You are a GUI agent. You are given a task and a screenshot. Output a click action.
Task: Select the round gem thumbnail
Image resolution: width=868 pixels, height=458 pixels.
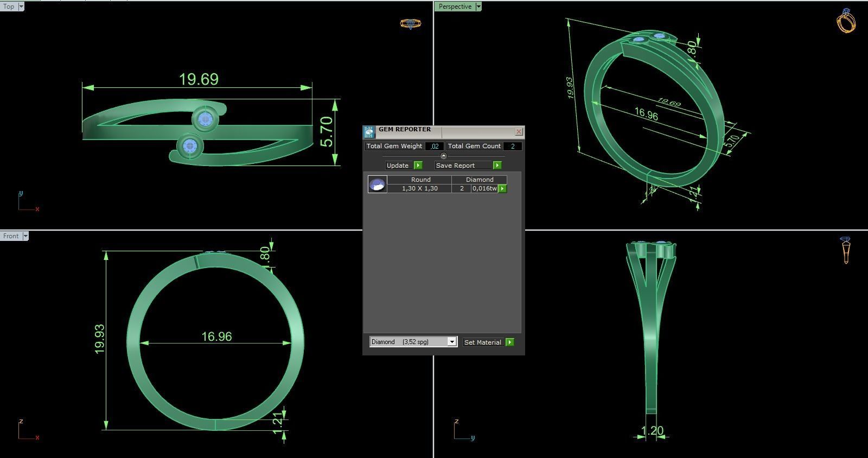click(377, 184)
